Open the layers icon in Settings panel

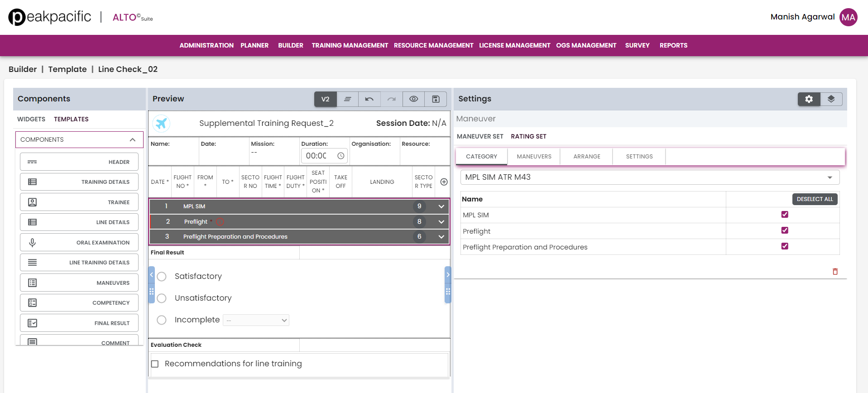click(831, 99)
